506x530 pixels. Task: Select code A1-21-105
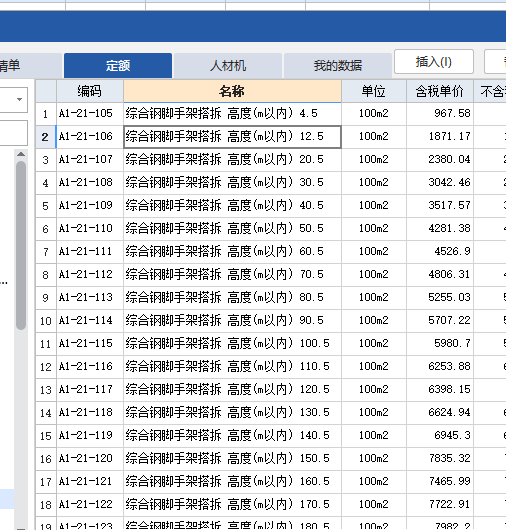pyautogui.click(x=86, y=113)
